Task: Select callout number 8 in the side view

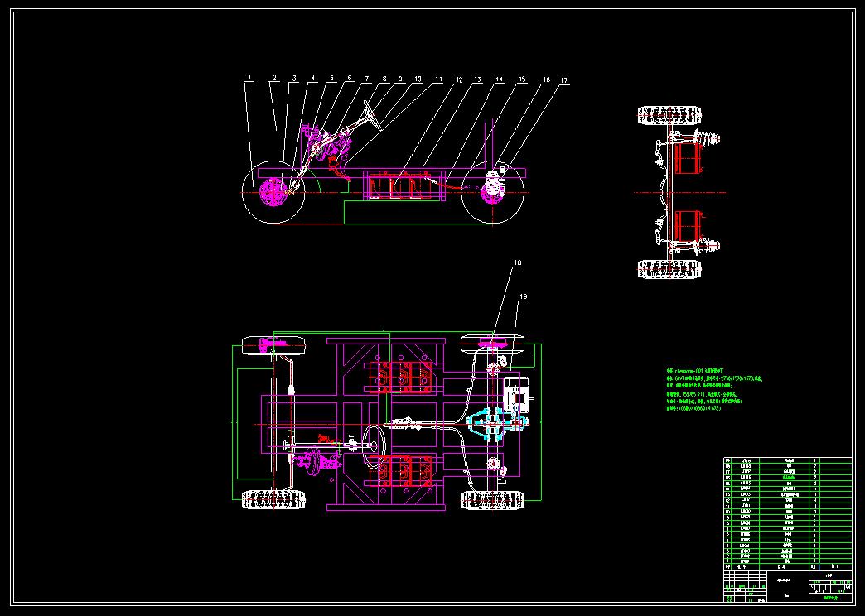Action: click(x=384, y=79)
